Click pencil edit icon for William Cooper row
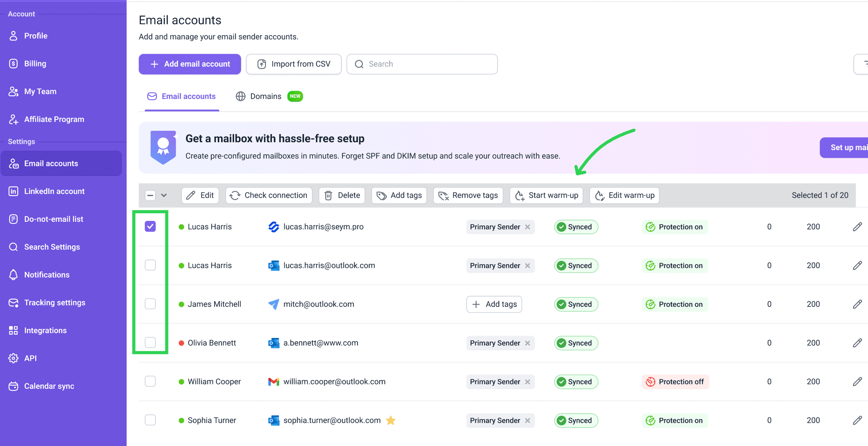868x446 pixels. point(857,381)
